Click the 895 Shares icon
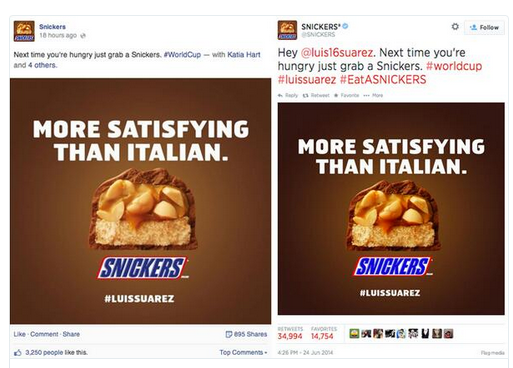Screen dimensions: 513x368 229,334
